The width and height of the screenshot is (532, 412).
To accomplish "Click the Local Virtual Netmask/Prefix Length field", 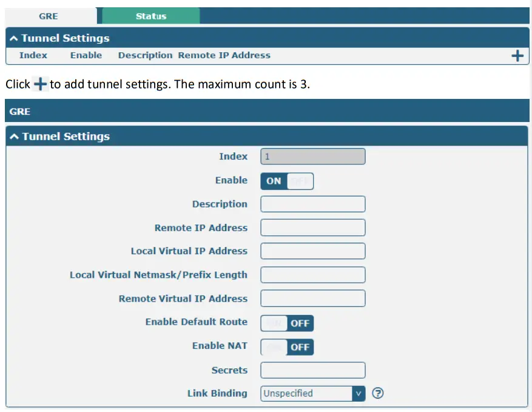I will [x=313, y=274].
